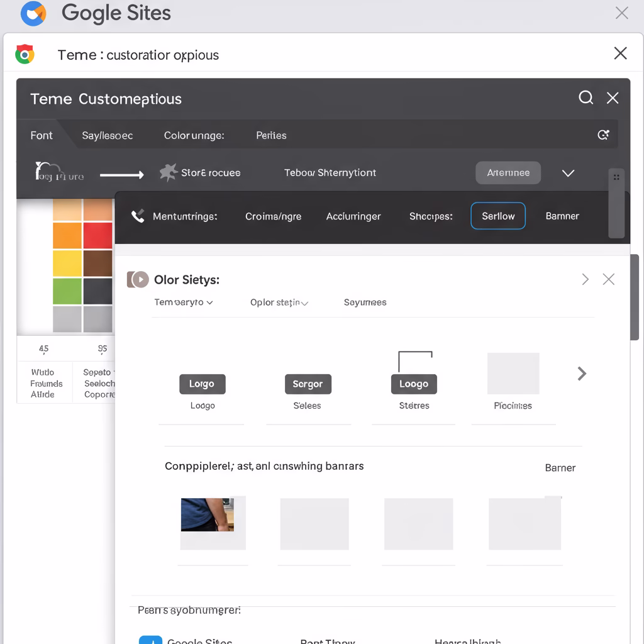Image resolution: width=644 pixels, height=644 pixels.
Task: Open the Temoeryto dropdown
Action: [183, 303]
